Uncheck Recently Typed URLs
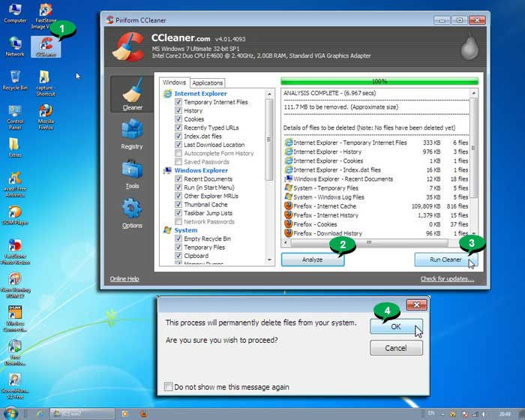This screenshot has height=420, width=525. click(x=178, y=127)
